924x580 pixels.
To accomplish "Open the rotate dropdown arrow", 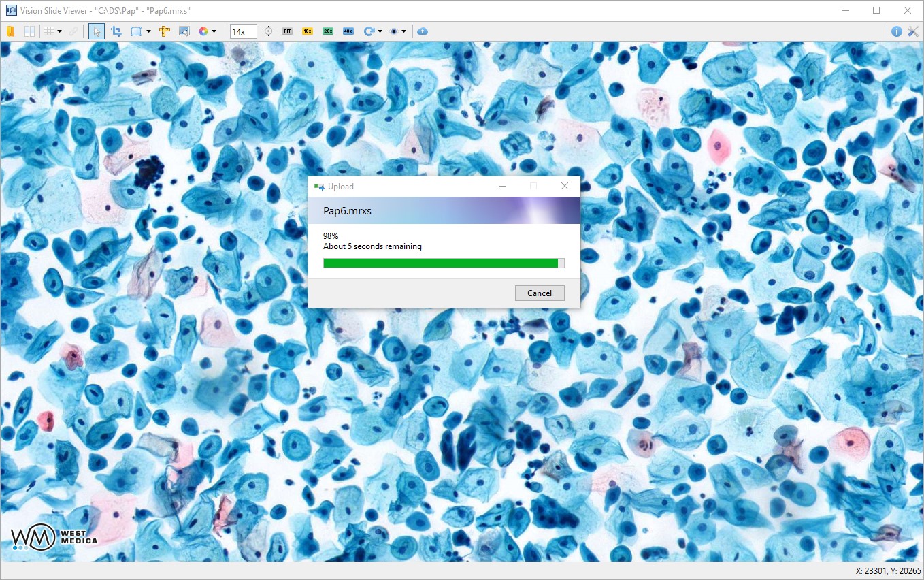I will pyautogui.click(x=380, y=31).
